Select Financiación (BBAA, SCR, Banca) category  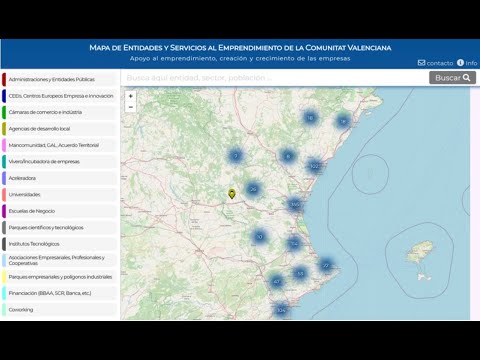click(59, 293)
